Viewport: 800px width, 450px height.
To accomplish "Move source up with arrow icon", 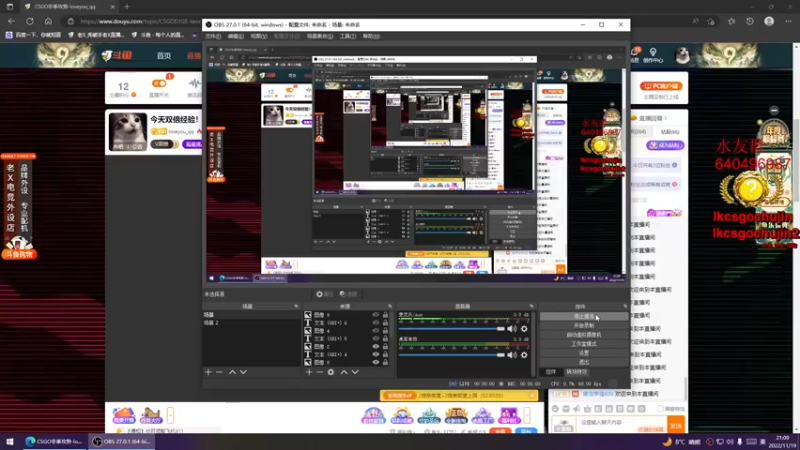I will click(344, 372).
